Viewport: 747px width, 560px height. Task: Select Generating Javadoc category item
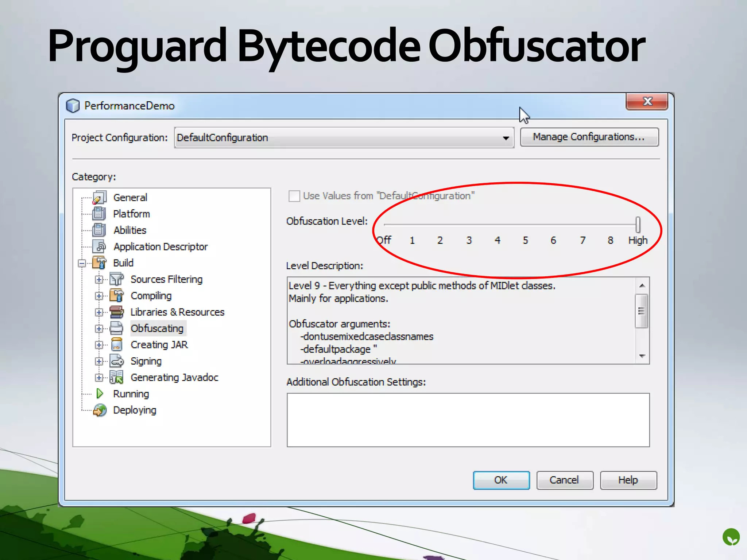pos(174,377)
